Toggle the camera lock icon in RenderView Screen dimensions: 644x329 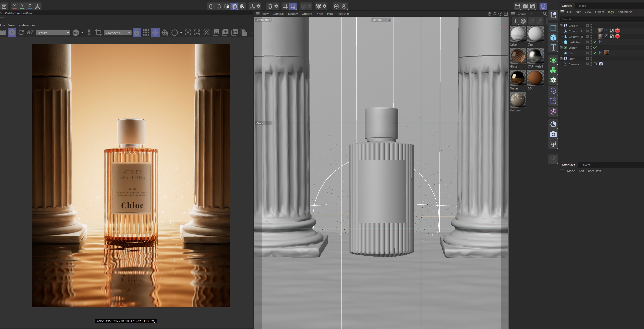[136, 32]
